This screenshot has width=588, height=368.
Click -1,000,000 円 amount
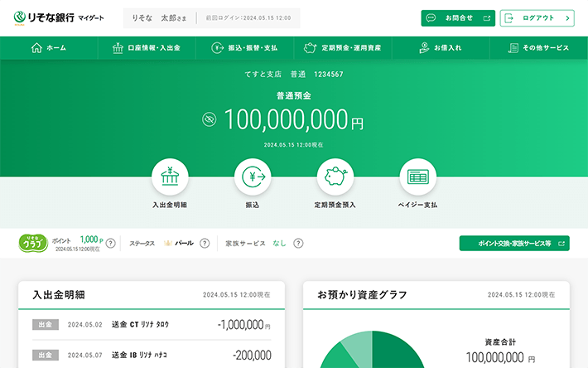coord(243,324)
